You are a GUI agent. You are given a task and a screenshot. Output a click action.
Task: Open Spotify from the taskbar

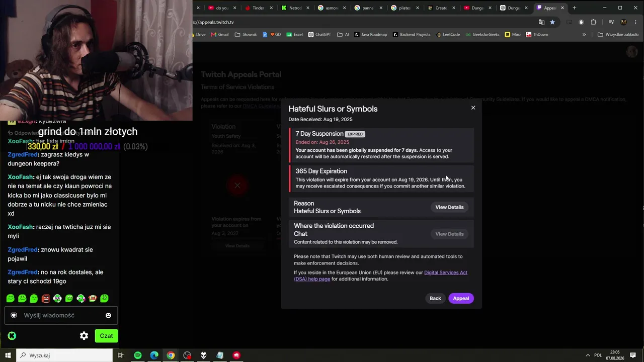pos(138,355)
